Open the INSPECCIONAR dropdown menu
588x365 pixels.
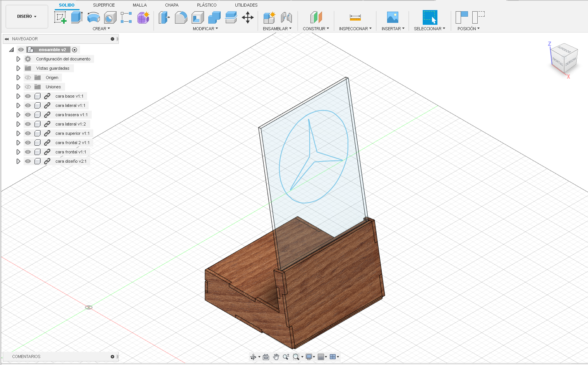click(355, 29)
